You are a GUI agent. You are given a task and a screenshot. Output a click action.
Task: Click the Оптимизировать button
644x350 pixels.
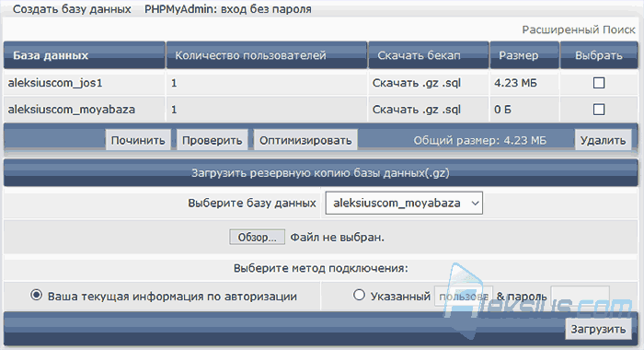click(305, 140)
